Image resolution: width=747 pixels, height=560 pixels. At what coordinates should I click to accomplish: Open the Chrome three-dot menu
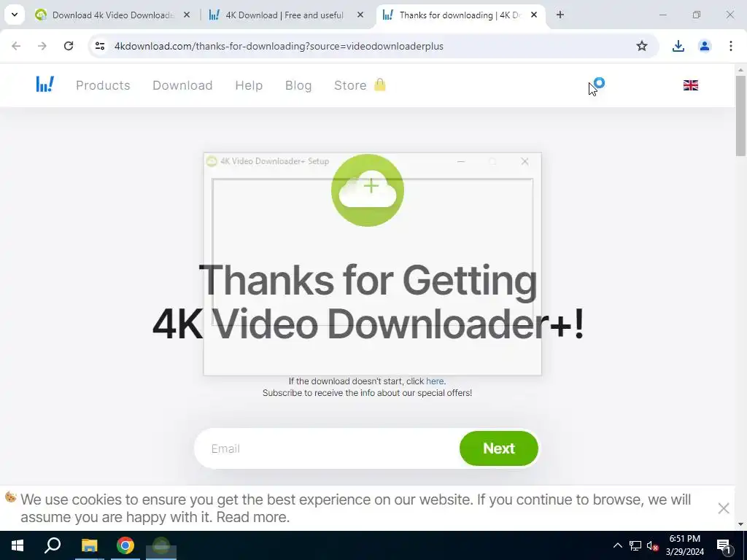[x=730, y=46]
